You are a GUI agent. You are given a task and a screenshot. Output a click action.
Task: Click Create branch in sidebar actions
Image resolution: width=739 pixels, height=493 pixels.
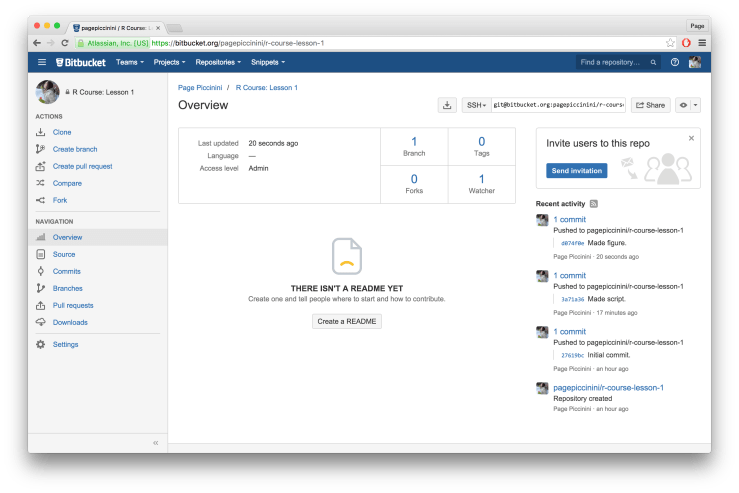tap(76, 149)
